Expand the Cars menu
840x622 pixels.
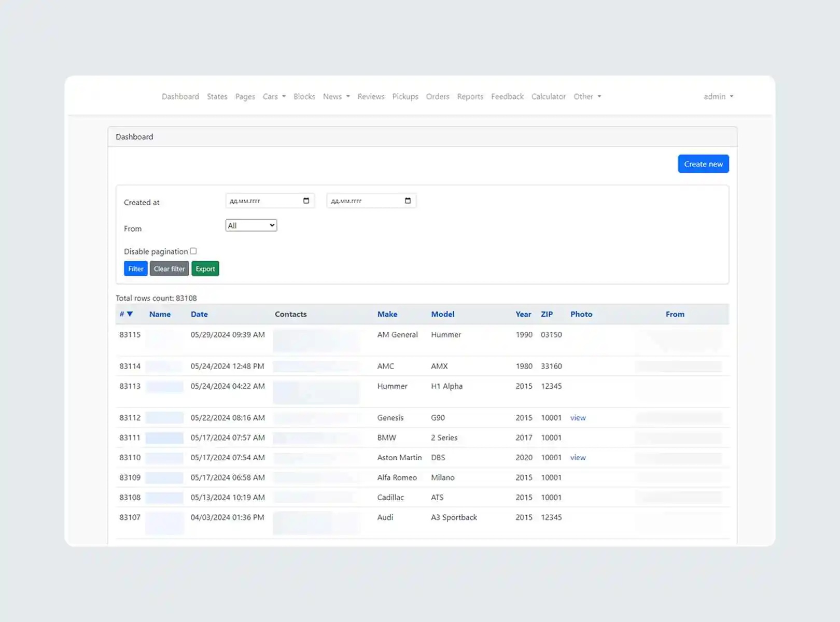[x=274, y=96]
